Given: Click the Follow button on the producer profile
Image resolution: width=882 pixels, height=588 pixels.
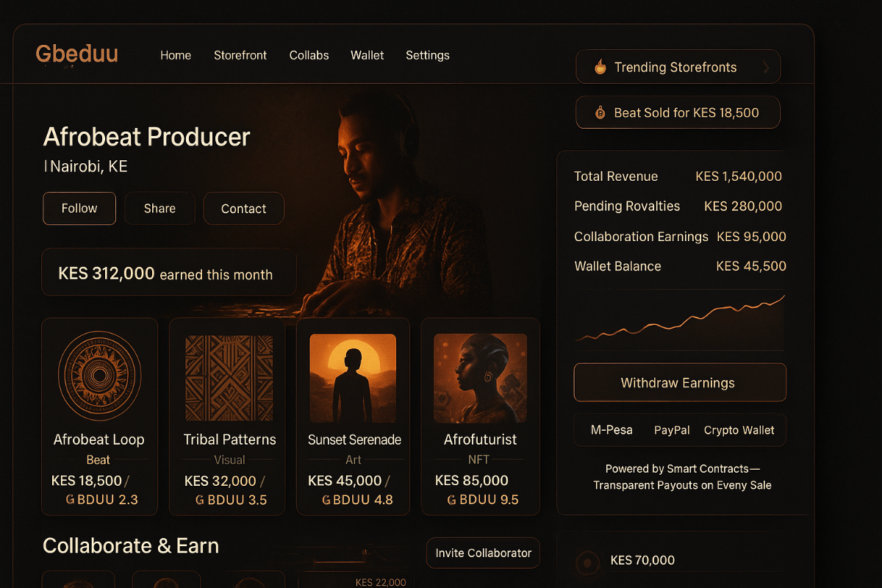Looking at the screenshot, I should pos(79,208).
